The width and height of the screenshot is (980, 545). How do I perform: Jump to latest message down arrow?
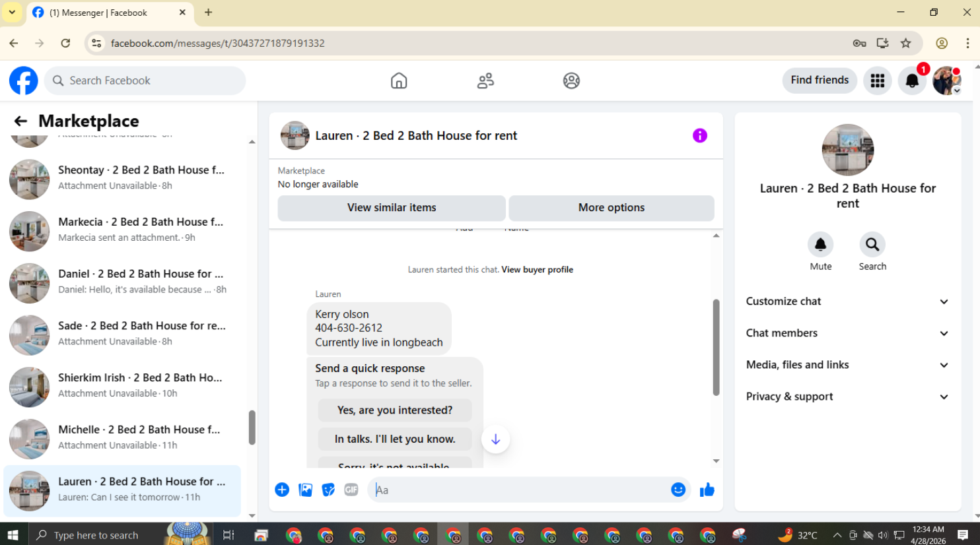tap(496, 439)
